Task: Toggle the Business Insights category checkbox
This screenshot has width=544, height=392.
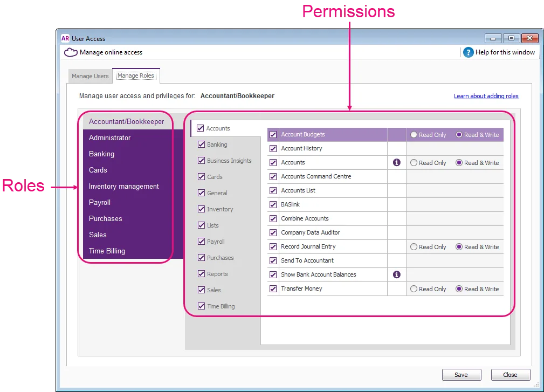Action: tap(201, 160)
